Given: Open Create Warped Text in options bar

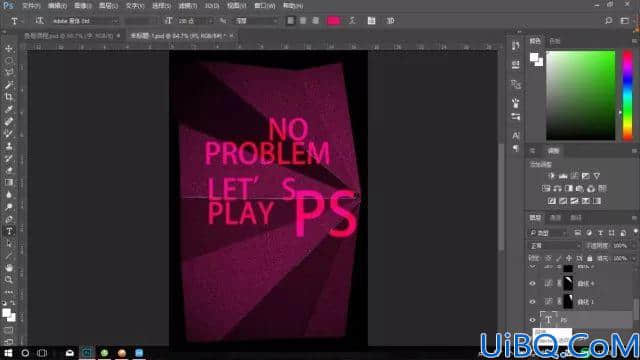Looking at the screenshot, I should pyautogui.click(x=352, y=21).
